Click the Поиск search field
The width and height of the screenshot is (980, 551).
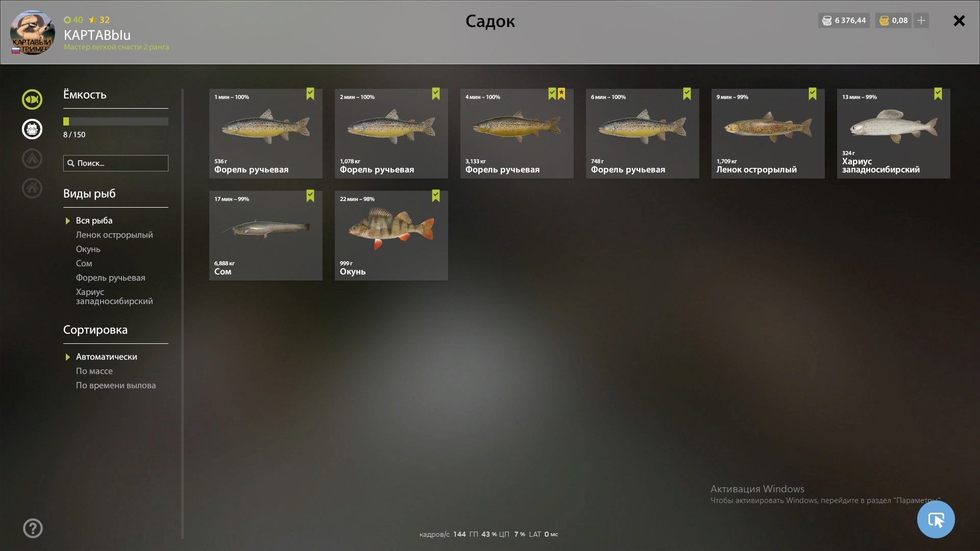pyautogui.click(x=115, y=163)
